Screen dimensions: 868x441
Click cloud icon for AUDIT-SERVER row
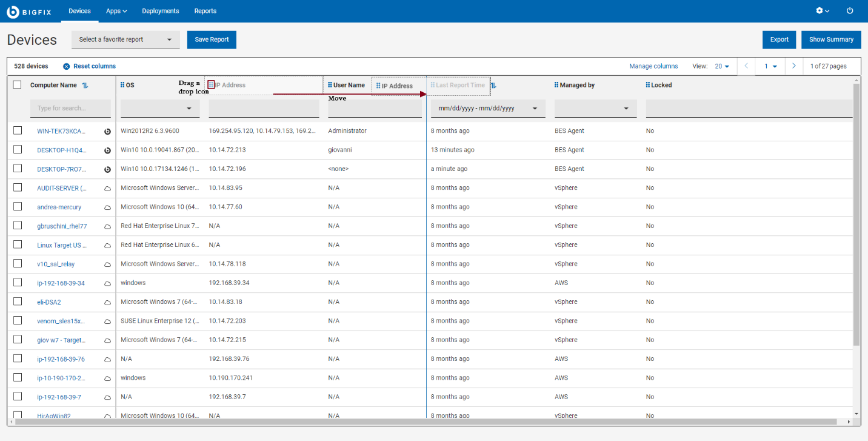[108, 189]
